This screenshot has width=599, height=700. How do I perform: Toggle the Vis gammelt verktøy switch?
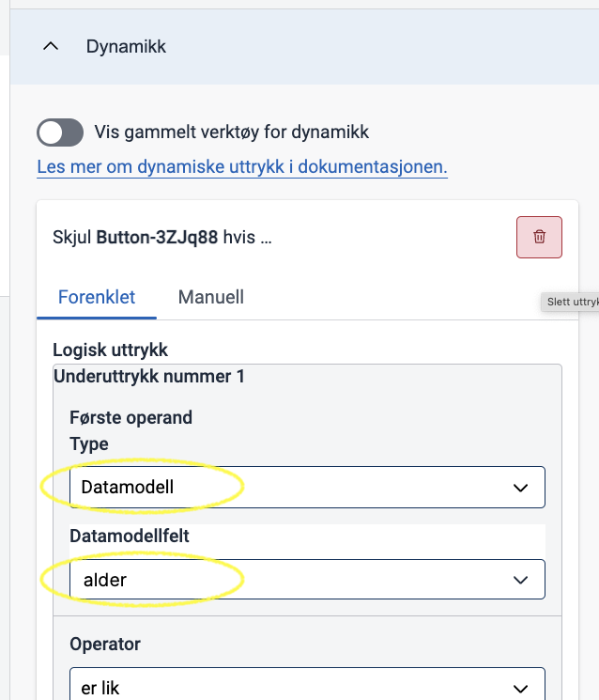click(60, 132)
